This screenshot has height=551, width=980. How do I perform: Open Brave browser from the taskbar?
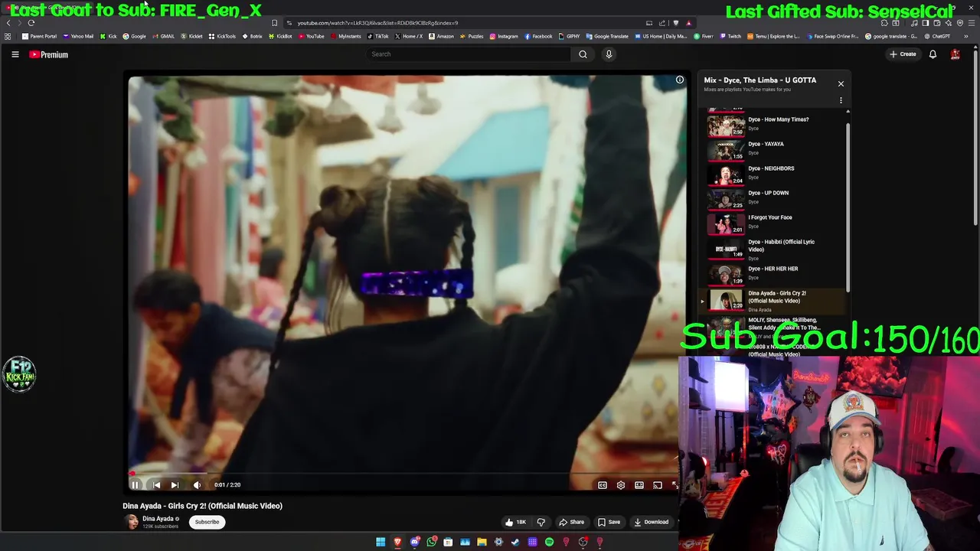tap(397, 542)
